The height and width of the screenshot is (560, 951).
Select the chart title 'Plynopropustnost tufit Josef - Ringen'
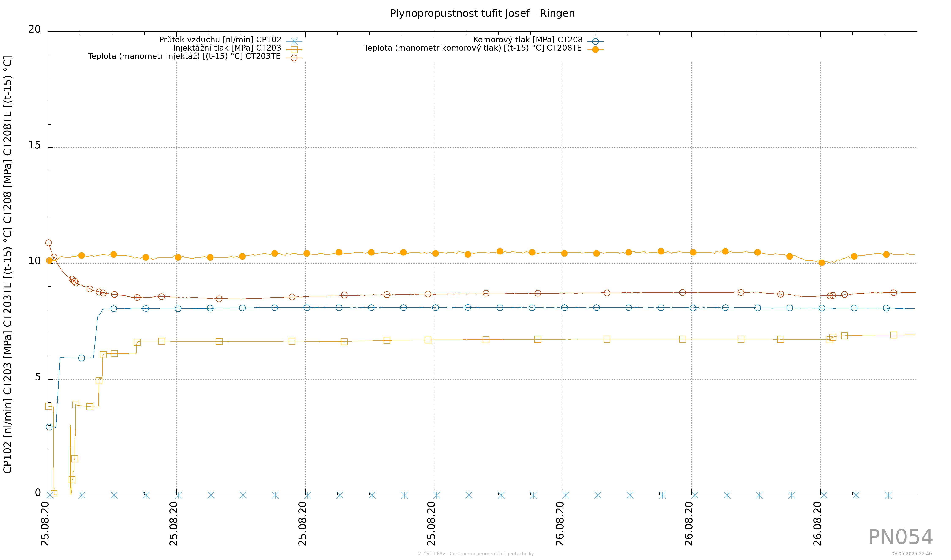pos(482,14)
